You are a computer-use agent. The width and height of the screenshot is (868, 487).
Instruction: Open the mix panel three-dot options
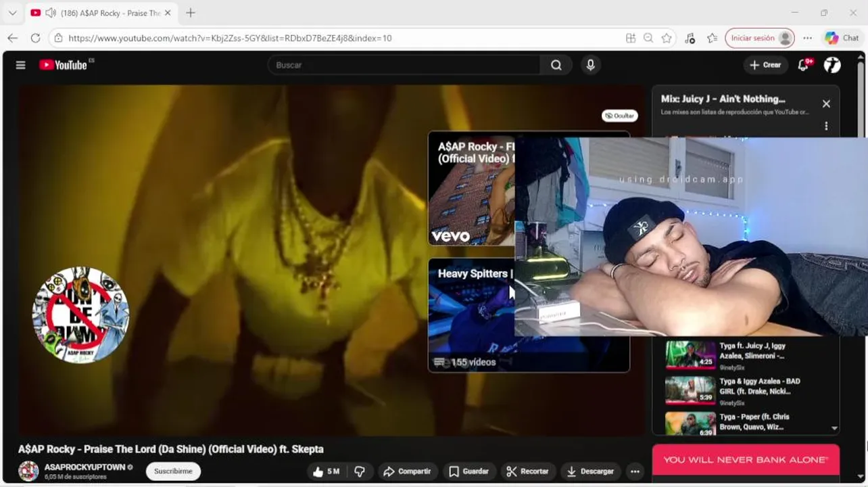click(826, 126)
